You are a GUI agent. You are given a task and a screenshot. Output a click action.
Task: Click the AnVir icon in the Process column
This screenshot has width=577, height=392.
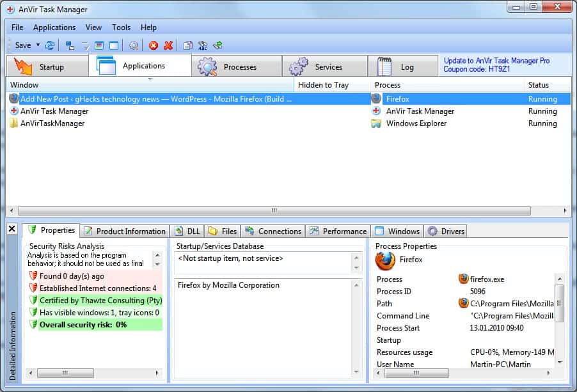point(376,111)
